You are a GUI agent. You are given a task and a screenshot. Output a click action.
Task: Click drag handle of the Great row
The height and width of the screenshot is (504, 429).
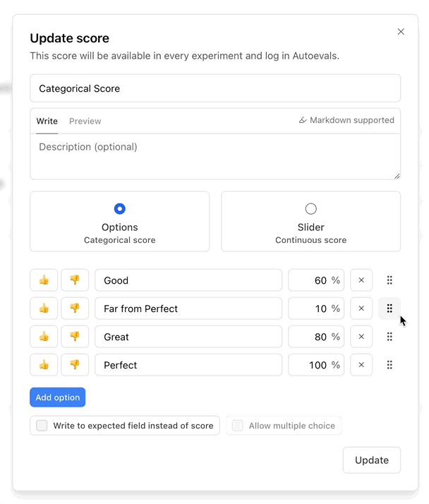click(389, 337)
